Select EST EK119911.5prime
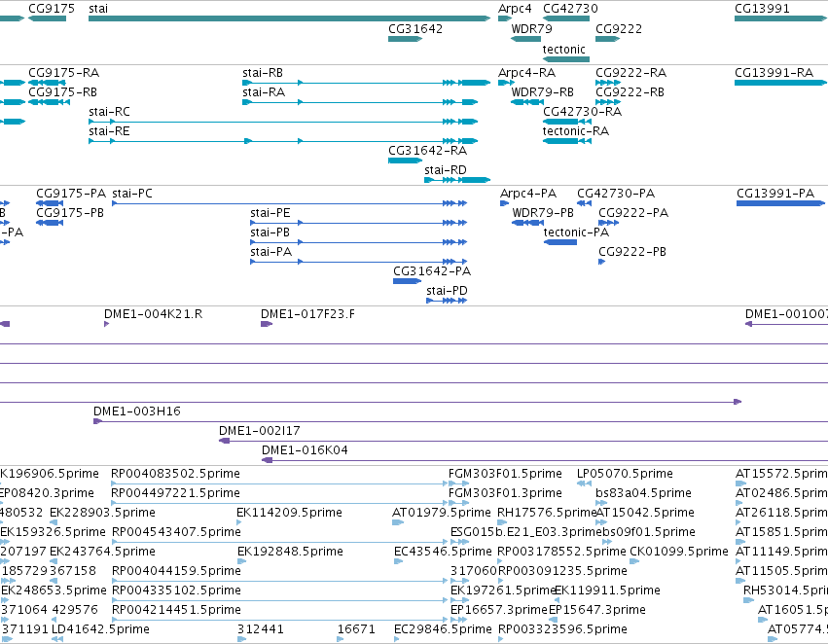 point(558,599)
